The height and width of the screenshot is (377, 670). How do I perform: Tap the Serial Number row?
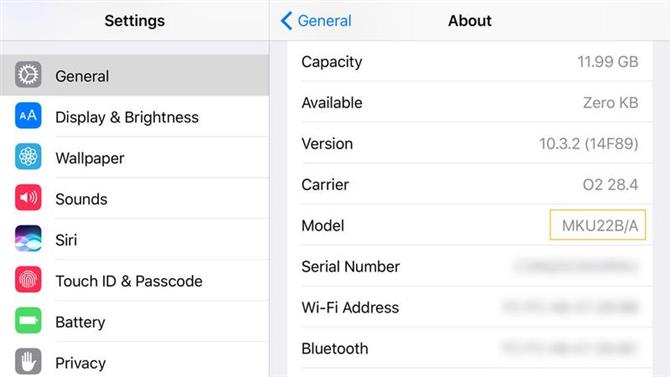click(x=470, y=267)
